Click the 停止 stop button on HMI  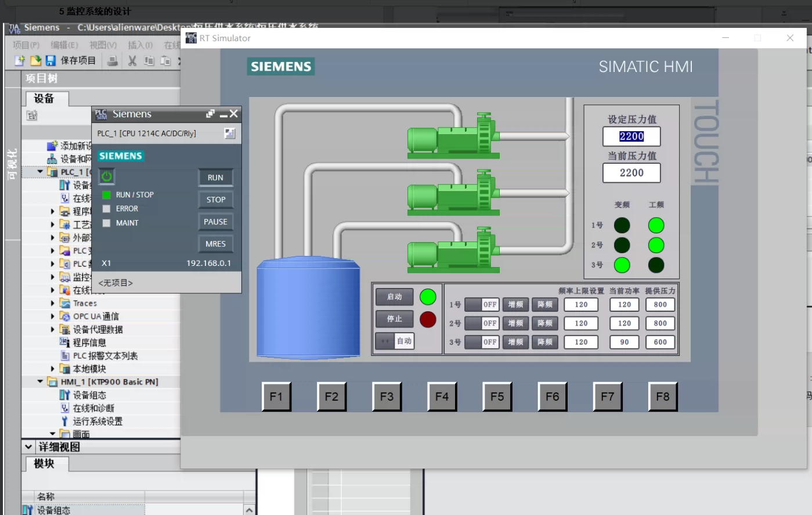(x=395, y=319)
